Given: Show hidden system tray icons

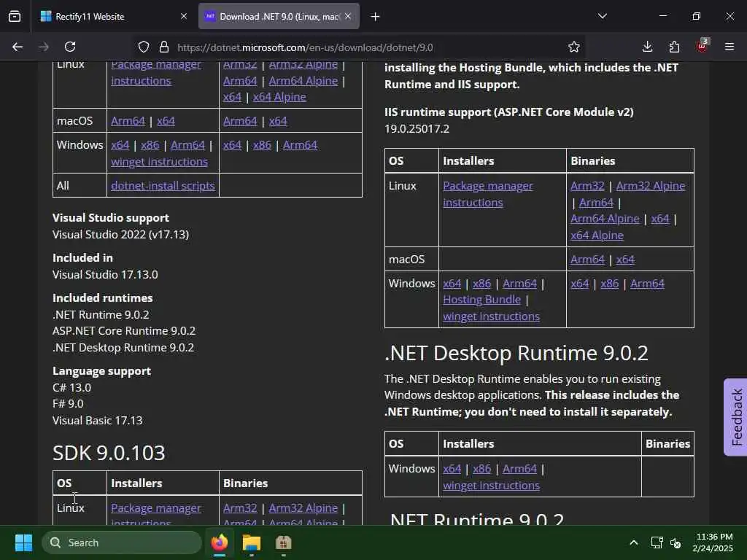Looking at the screenshot, I should click(634, 542).
